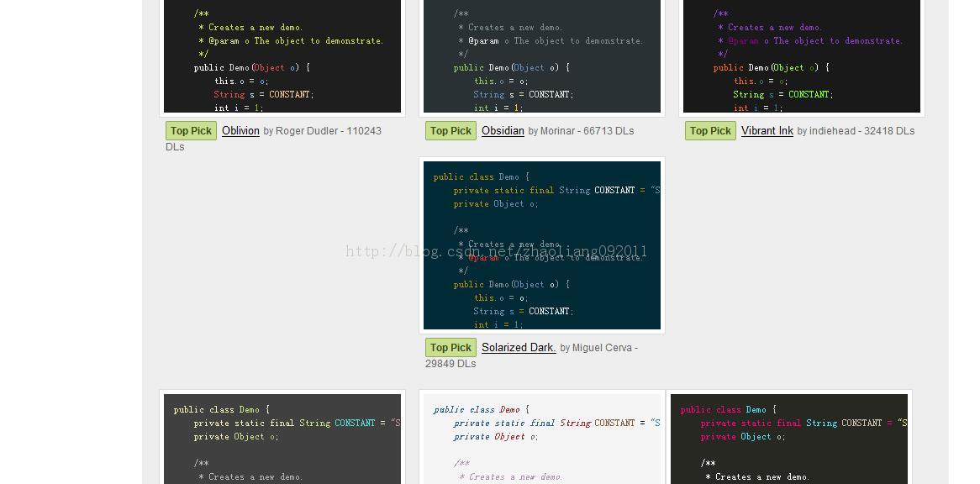The image size is (980, 484).
Task: Open the Obsidian theme link
Action: [x=503, y=130]
